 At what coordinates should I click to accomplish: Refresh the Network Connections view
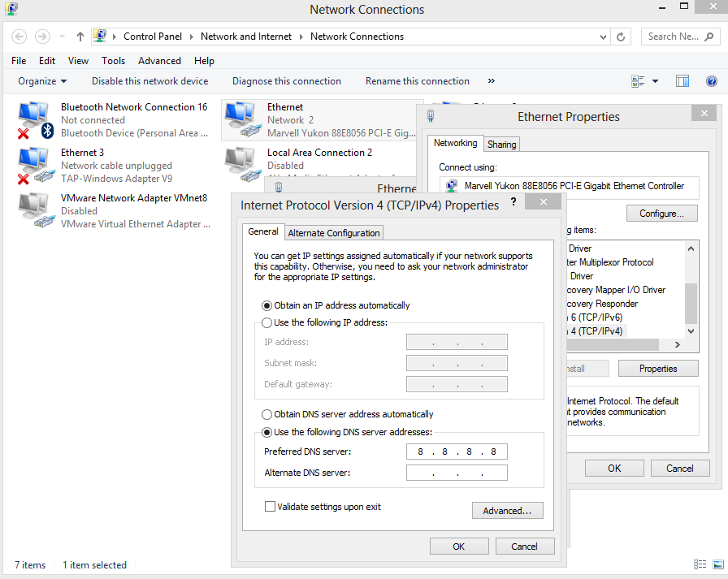tap(621, 37)
